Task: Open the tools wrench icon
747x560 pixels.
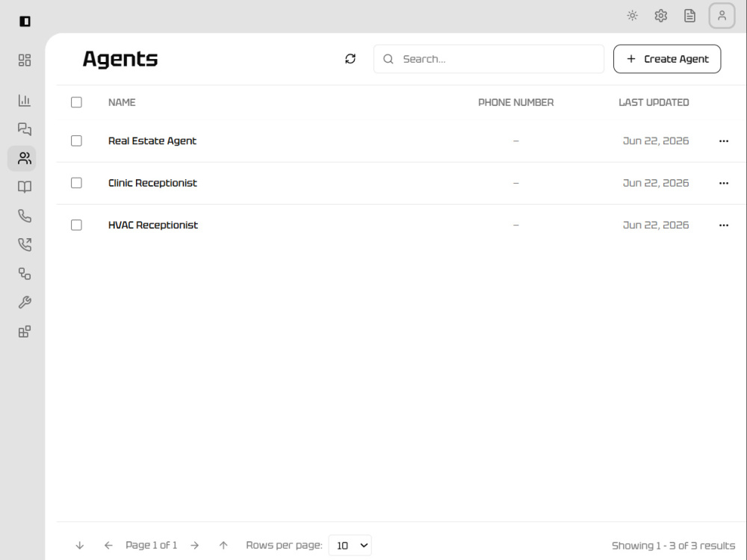Action: [x=25, y=302]
